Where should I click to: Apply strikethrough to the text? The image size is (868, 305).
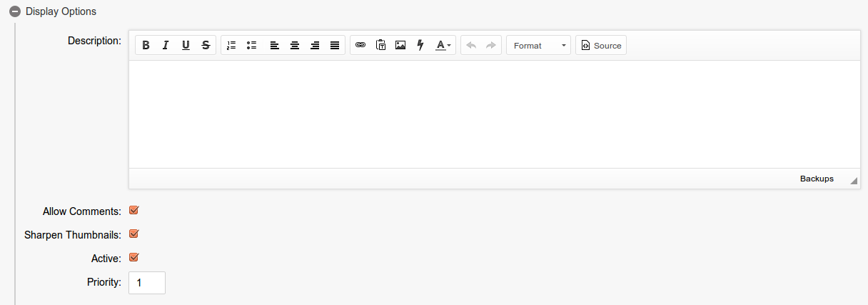click(206, 46)
